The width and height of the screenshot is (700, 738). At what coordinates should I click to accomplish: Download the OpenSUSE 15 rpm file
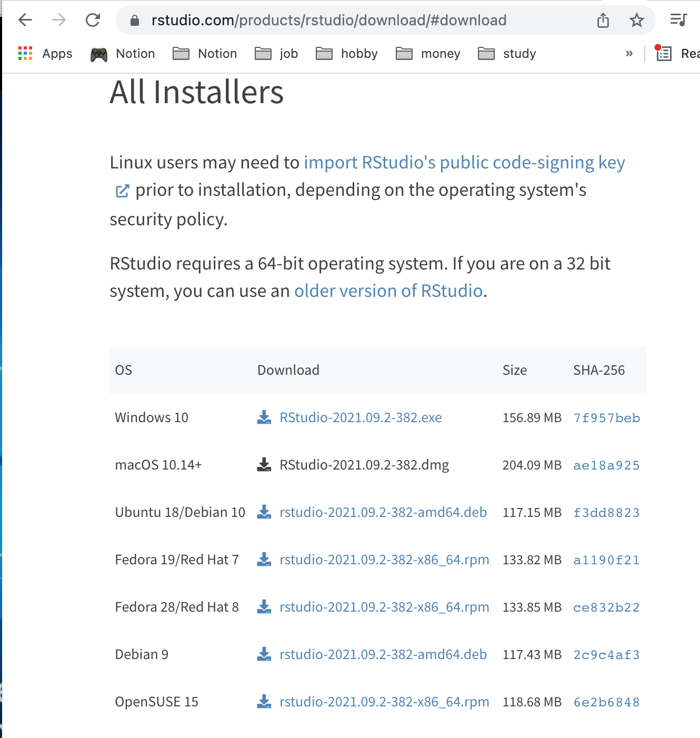[384, 702]
